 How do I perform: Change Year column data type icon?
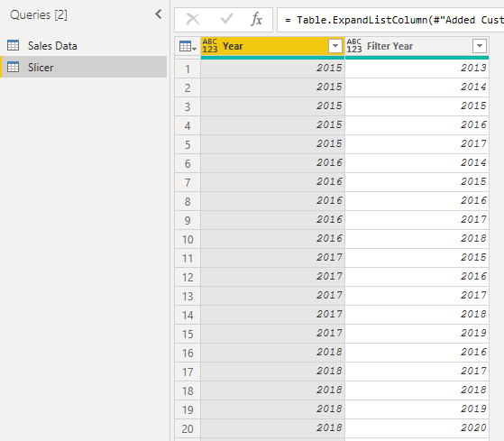point(210,46)
